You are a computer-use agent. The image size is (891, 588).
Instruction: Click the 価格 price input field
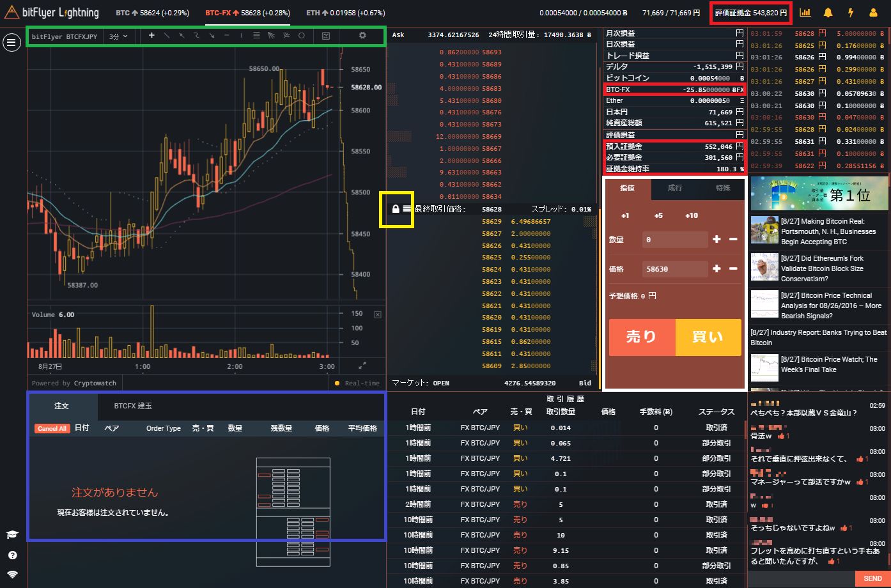(674, 269)
